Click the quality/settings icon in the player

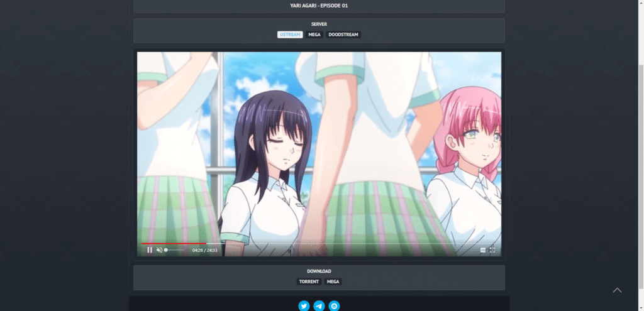click(x=483, y=250)
